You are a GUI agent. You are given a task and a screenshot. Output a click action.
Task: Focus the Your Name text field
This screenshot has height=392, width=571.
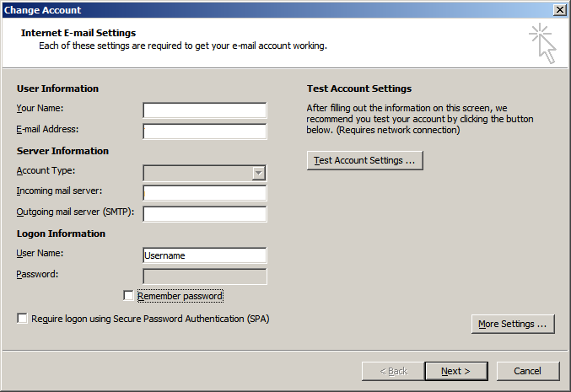click(x=205, y=110)
